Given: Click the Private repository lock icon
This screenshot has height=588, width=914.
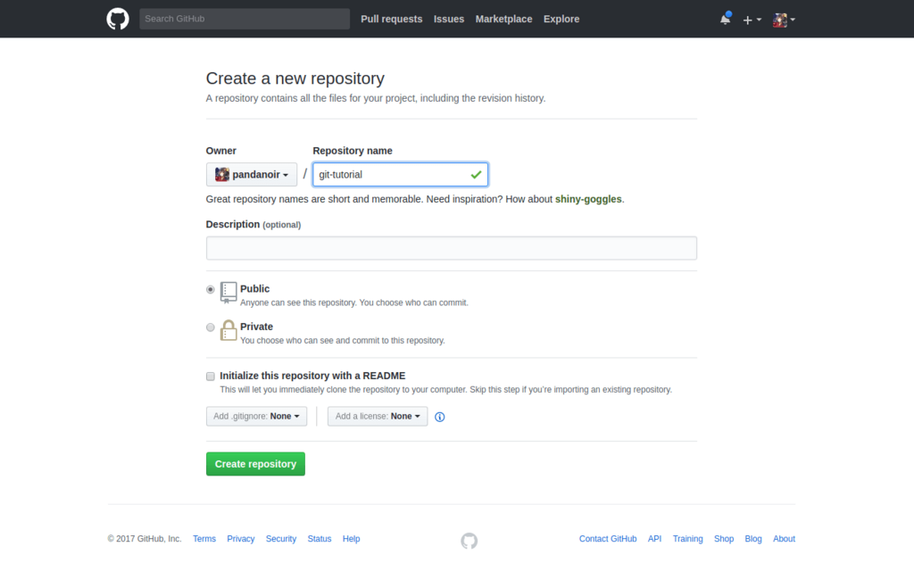Looking at the screenshot, I should coord(228,330).
